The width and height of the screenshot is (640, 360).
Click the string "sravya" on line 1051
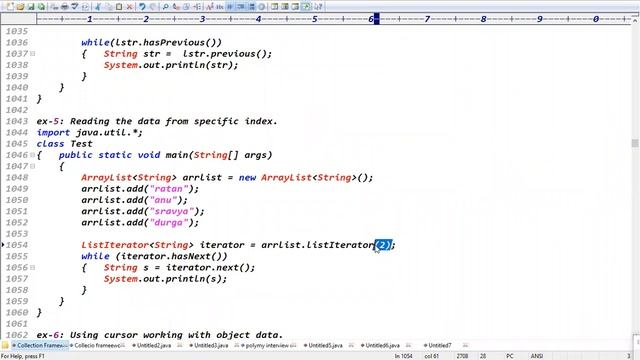(x=171, y=211)
